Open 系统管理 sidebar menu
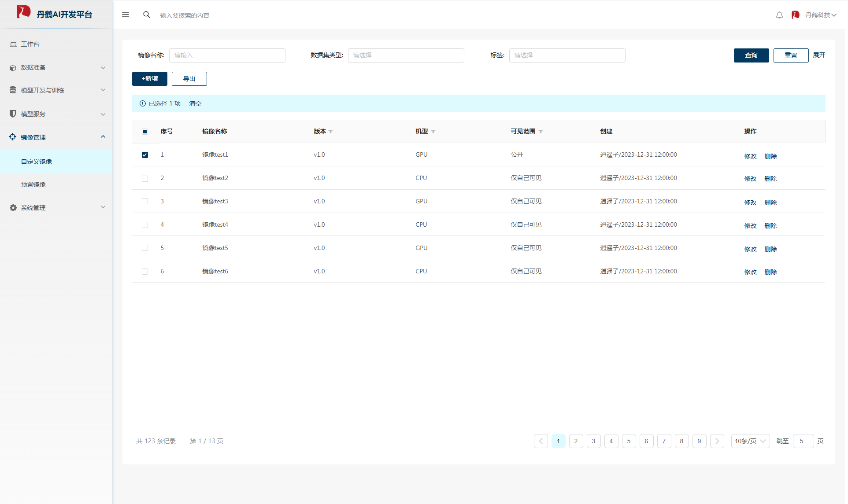Viewport: 848px width, 504px height. pyautogui.click(x=56, y=207)
